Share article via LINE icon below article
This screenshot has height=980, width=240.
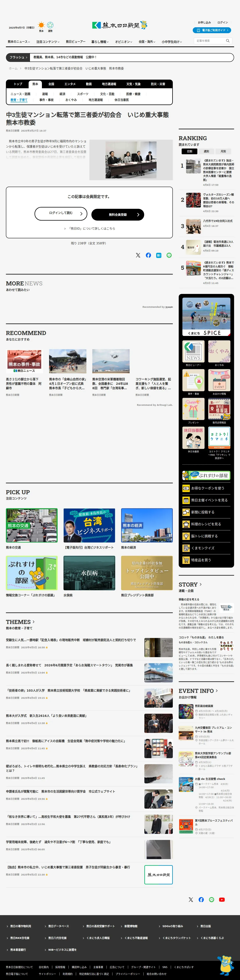[169, 255]
